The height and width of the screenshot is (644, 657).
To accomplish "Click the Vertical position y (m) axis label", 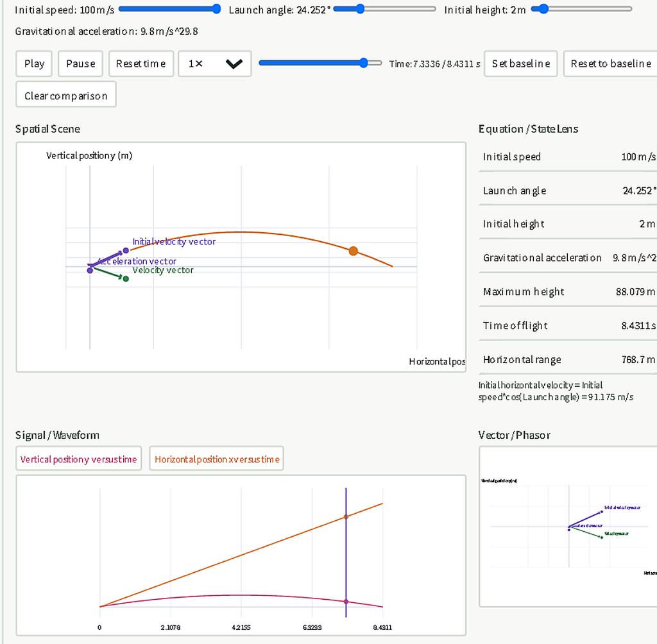I will pos(89,156).
